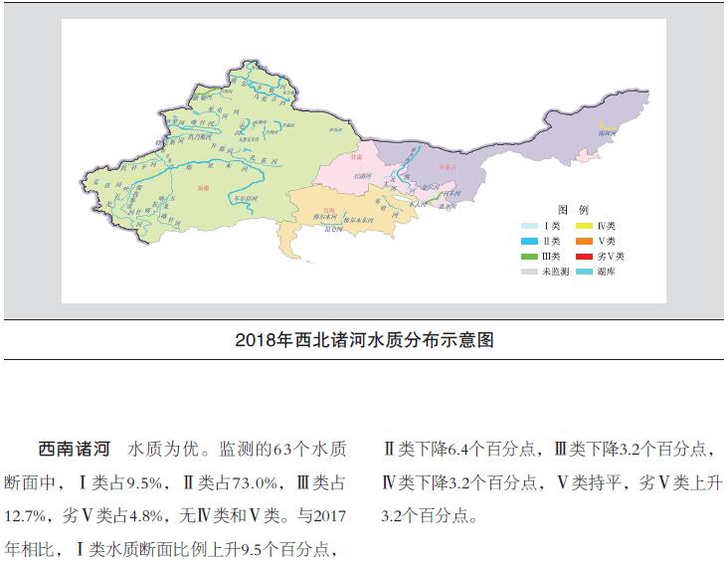This screenshot has height=561, width=728.
Task: Click the 新疆 label on the map
Action: pos(204,187)
